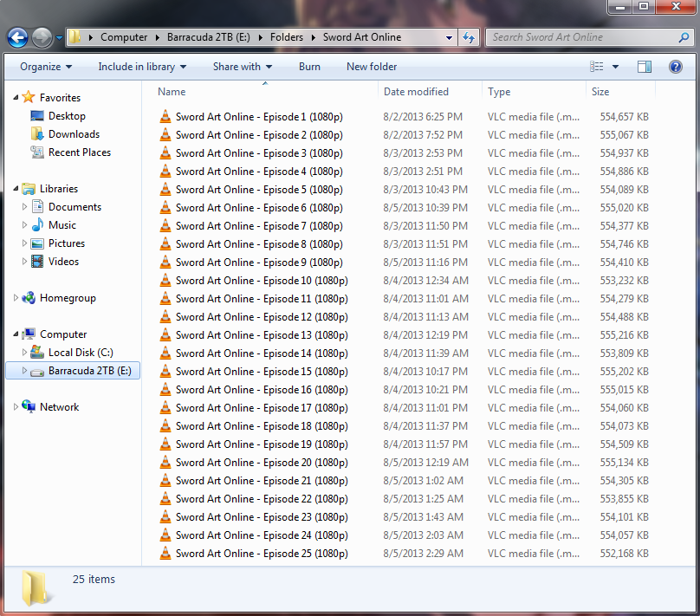Open the Share with menu
Image resolution: width=700 pixels, height=616 pixels.
pos(243,67)
